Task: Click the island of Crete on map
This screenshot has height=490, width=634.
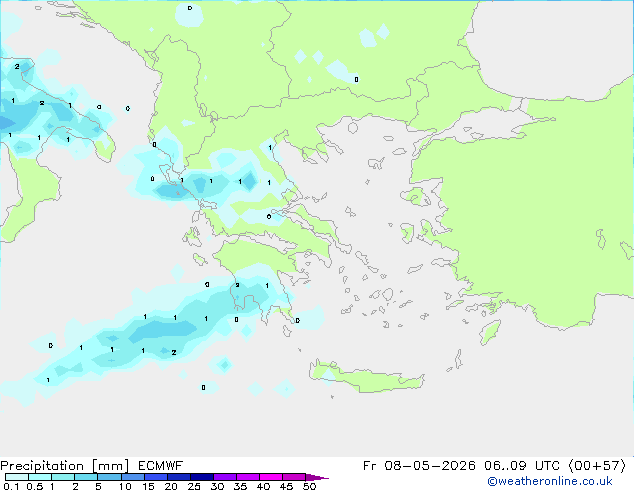Action: point(367,378)
